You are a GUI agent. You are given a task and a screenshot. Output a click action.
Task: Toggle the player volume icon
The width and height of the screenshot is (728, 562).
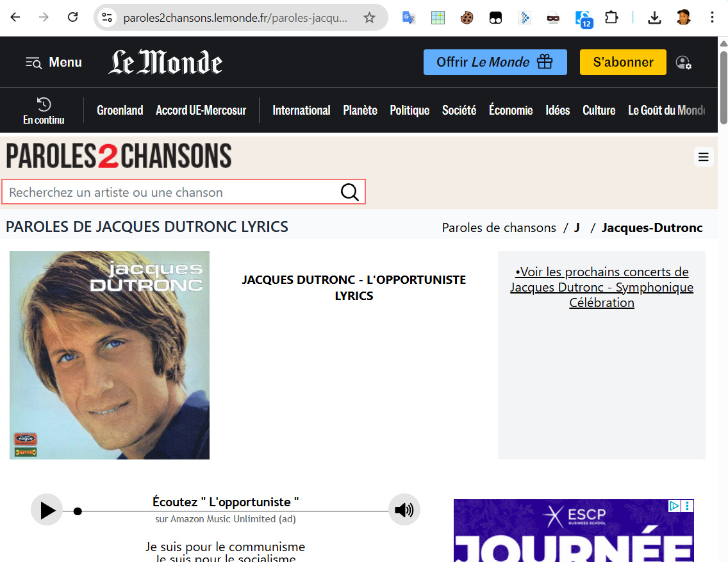404,509
